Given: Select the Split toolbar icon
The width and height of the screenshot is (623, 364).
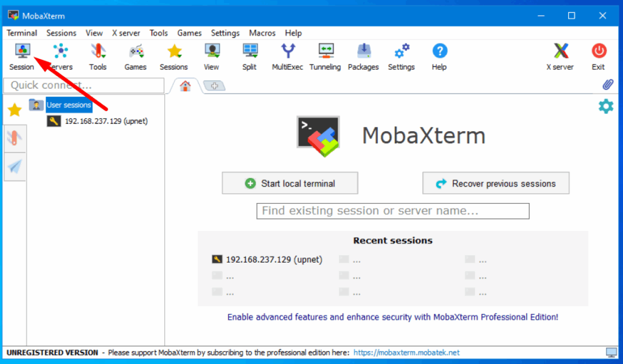Looking at the screenshot, I should pos(249,57).
